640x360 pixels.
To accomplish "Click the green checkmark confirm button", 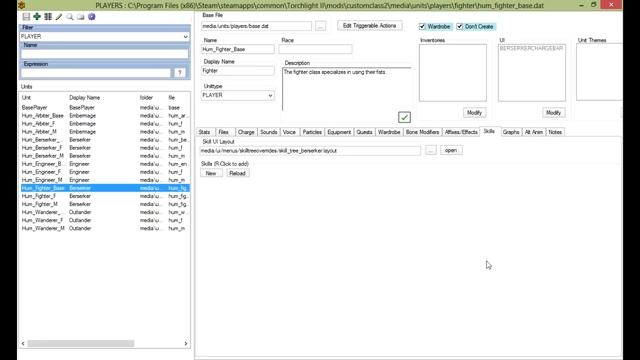I will point(404,117).
